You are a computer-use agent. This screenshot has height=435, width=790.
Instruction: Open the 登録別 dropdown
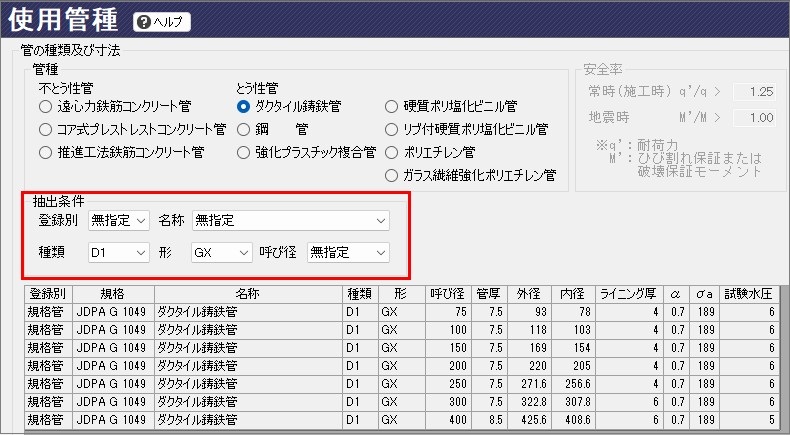(x=119, y=219)
